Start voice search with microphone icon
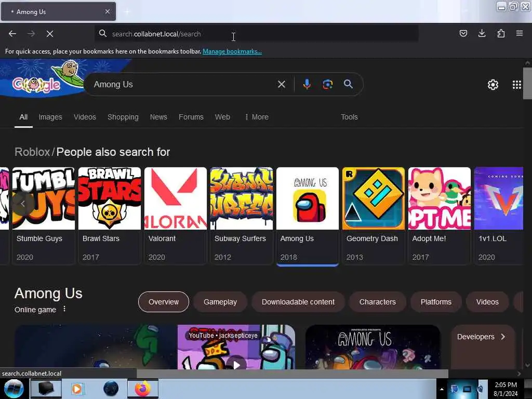The image size is (532, 399). (307, 84)
